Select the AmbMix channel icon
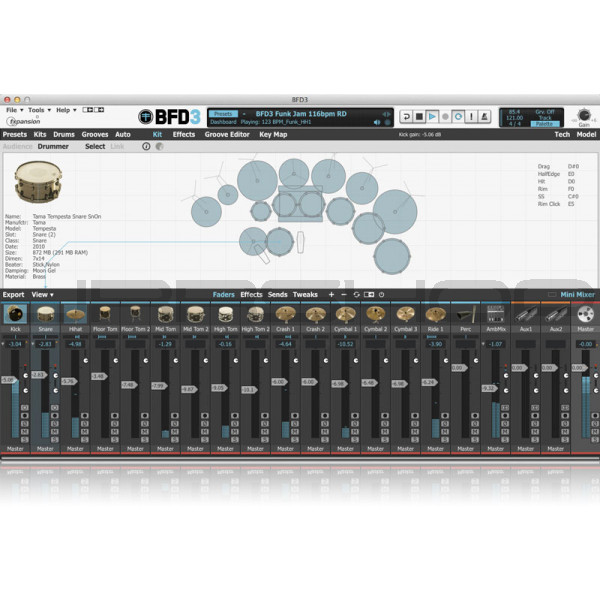This screenshot has width=600, height=600. [496, 314]
